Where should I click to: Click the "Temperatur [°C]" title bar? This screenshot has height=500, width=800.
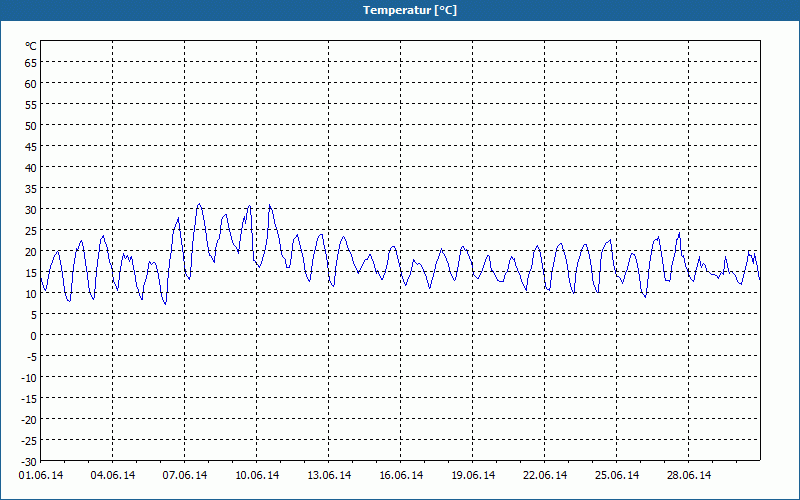[400, 10]
